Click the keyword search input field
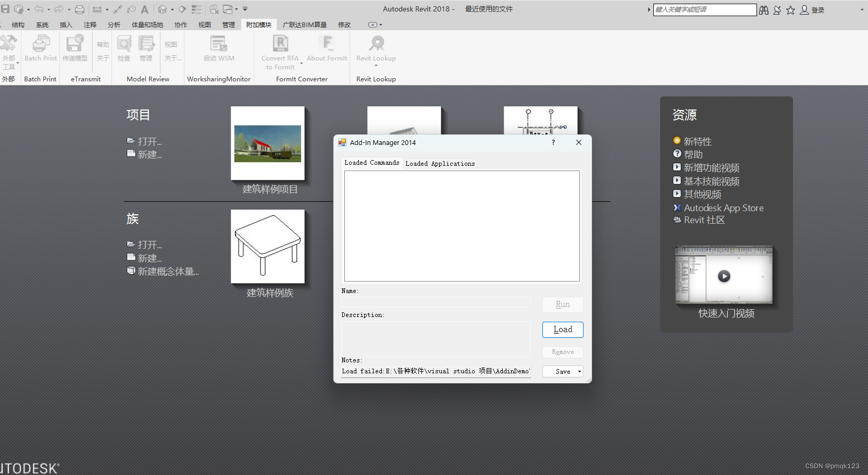This screenshot has height=475, width=868. coord(705,10)
